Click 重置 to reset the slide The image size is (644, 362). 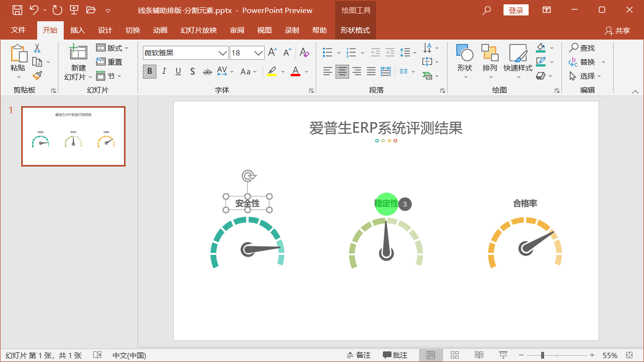tap(110, 62)
